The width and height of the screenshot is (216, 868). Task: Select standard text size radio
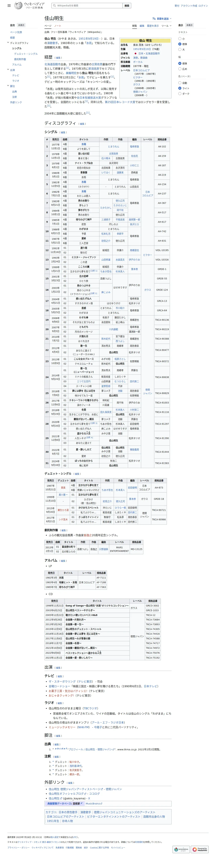click(x=180, y=44)
